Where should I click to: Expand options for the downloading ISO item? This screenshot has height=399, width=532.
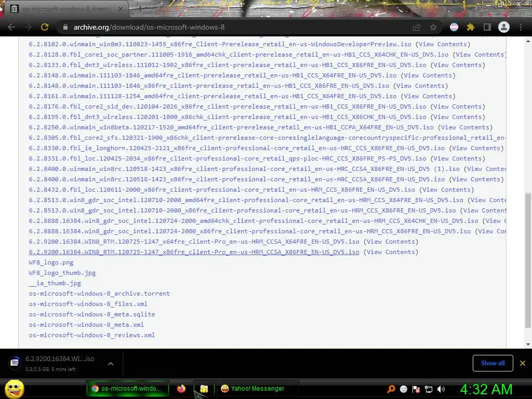pyautogui.click(x=110, y=363)
